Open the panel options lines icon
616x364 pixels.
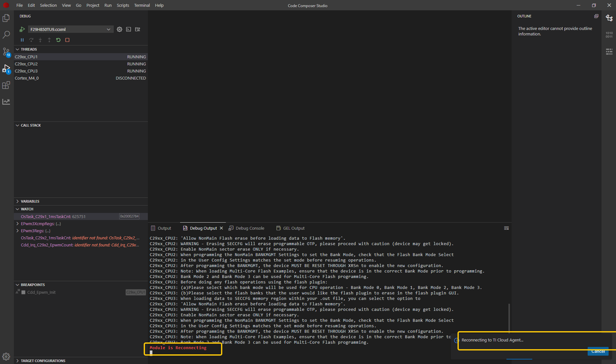pyautogui.click(x=506, y=228)
